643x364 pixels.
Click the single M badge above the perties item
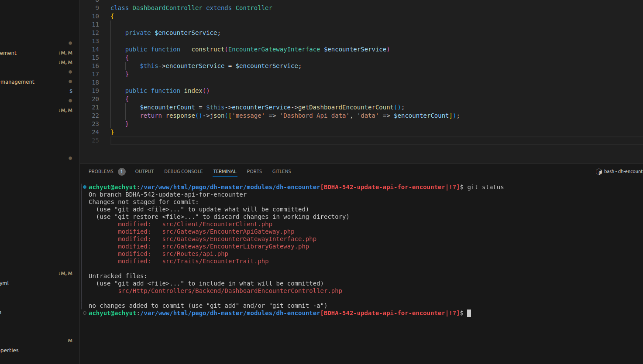tap(70, 340)
